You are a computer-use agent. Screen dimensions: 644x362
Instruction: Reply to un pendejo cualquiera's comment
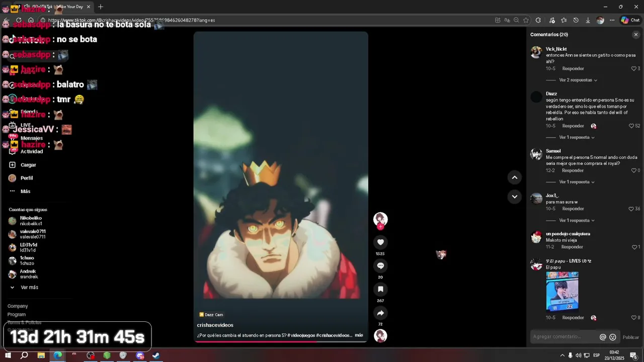pos(572,247)
